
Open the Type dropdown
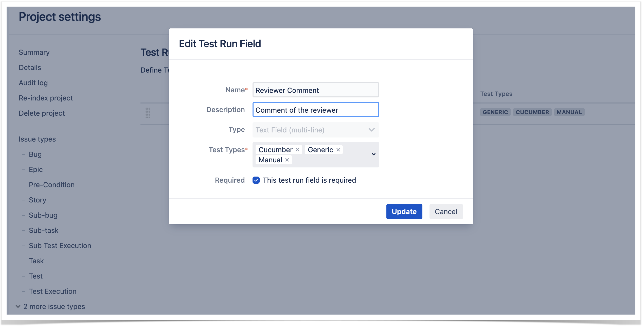[x=316, y=130]
